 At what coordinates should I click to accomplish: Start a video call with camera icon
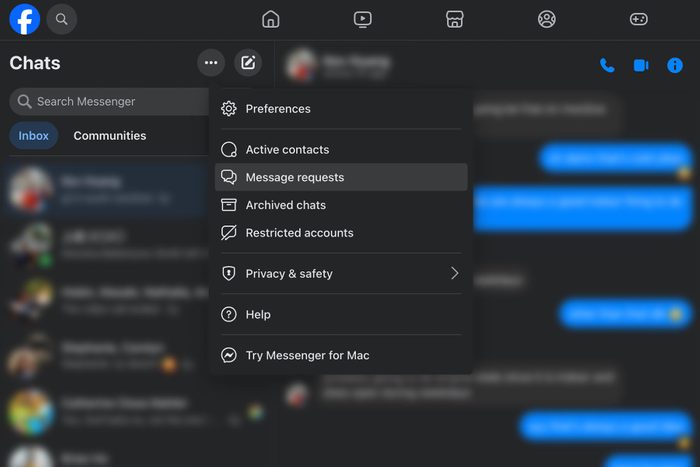pyautogui.click(x=641, y=66)
